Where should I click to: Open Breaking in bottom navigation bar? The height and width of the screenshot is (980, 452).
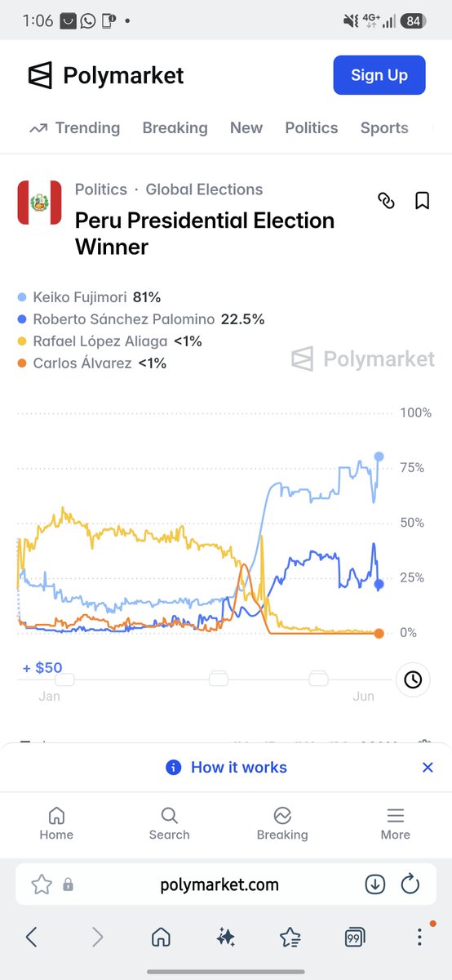pyautogui.click(x=282, y=823)
